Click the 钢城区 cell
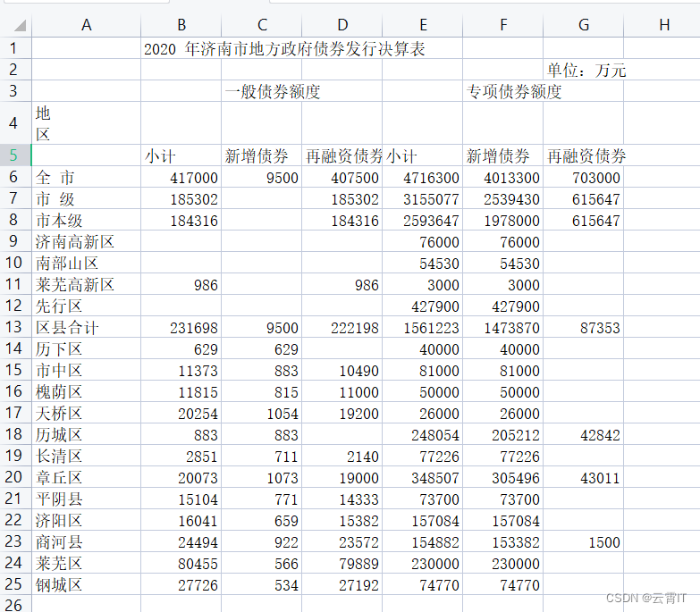This screenshot has height=612, width=700. click(86, 584)
